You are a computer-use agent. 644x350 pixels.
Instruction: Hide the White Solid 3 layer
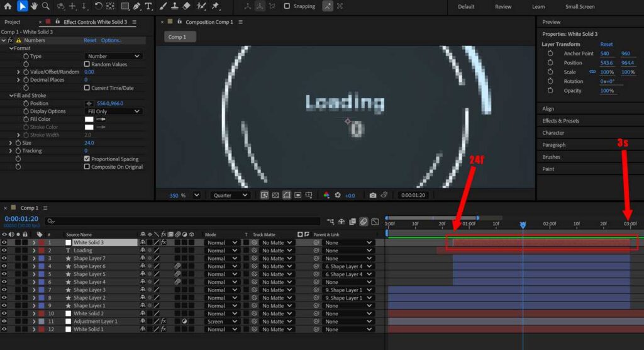tap(4, 242)
